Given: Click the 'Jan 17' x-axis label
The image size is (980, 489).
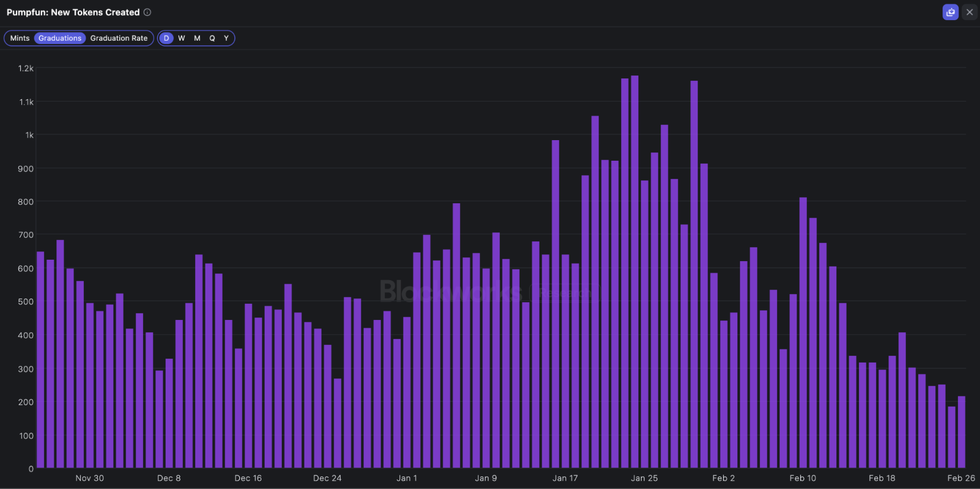Looking at the screenshot, I should point(565,478).
